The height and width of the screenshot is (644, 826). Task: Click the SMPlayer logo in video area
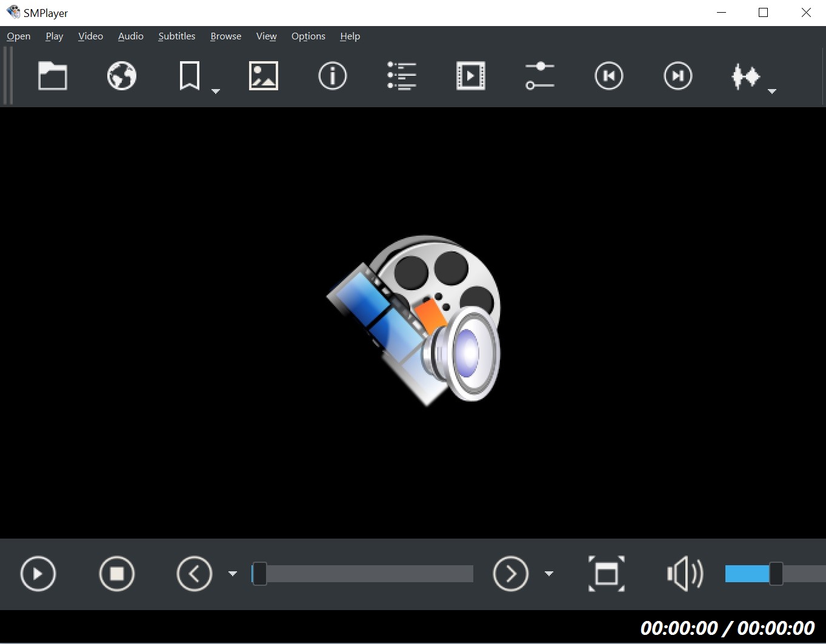click(x=414, y=320)
